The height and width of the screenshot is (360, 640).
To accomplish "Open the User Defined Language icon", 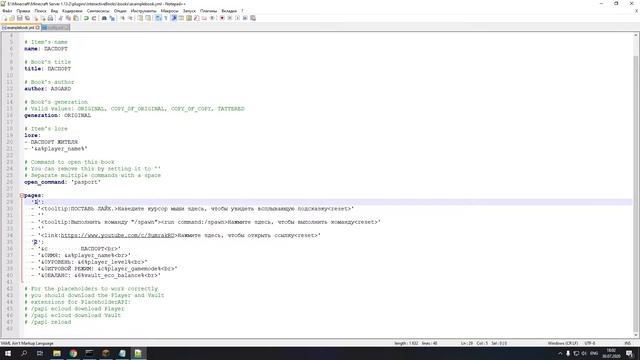I will tap(181, 18).
